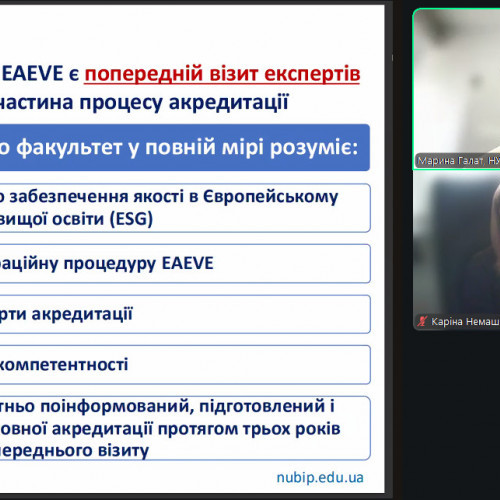Screen dimensions: 500x500
Task: Click the "EAEVE є" heading text
Action: (40, 74)
